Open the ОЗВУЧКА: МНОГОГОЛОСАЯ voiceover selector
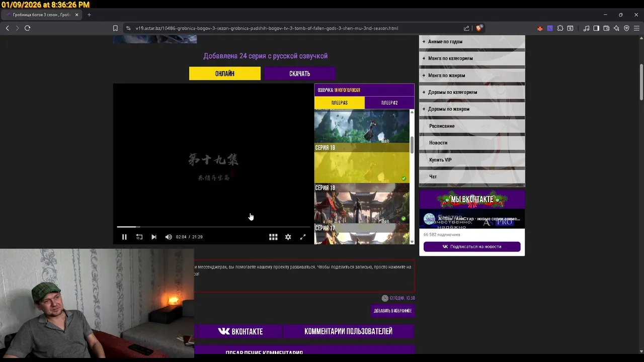The image size is (644, 362). tap(364, 90)
